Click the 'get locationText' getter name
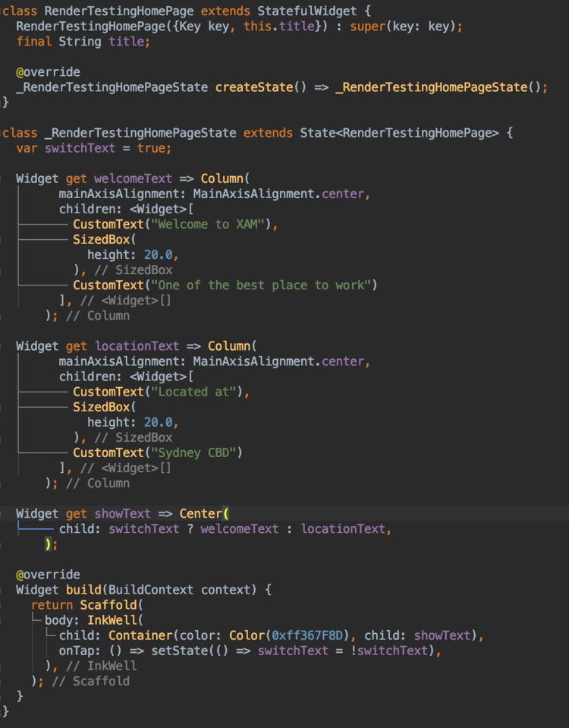569x728 pixels. click(x=137, y=346)
